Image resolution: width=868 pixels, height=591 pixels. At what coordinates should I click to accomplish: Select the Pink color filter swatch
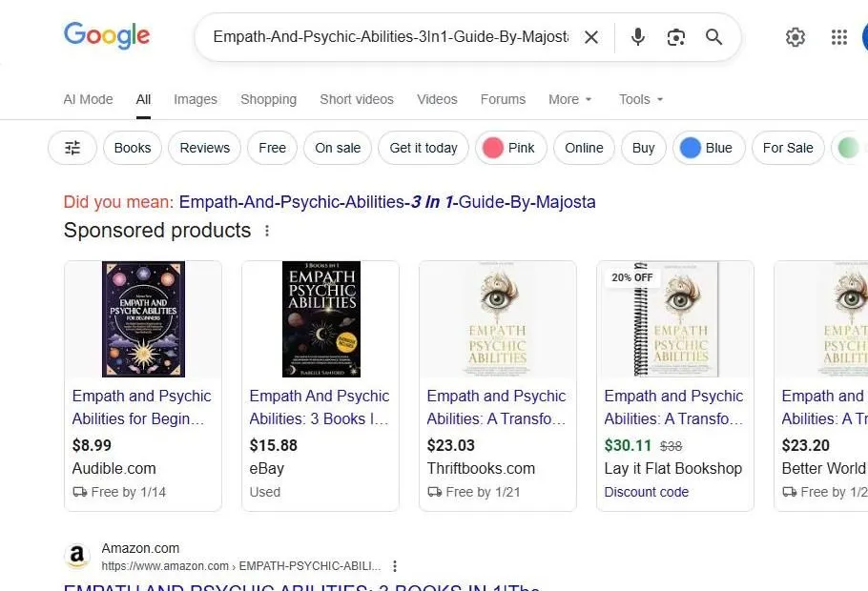pos(510,148)
